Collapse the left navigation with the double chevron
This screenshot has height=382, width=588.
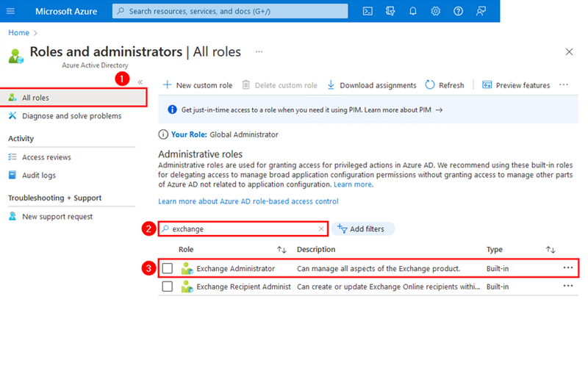coord(140,82)
